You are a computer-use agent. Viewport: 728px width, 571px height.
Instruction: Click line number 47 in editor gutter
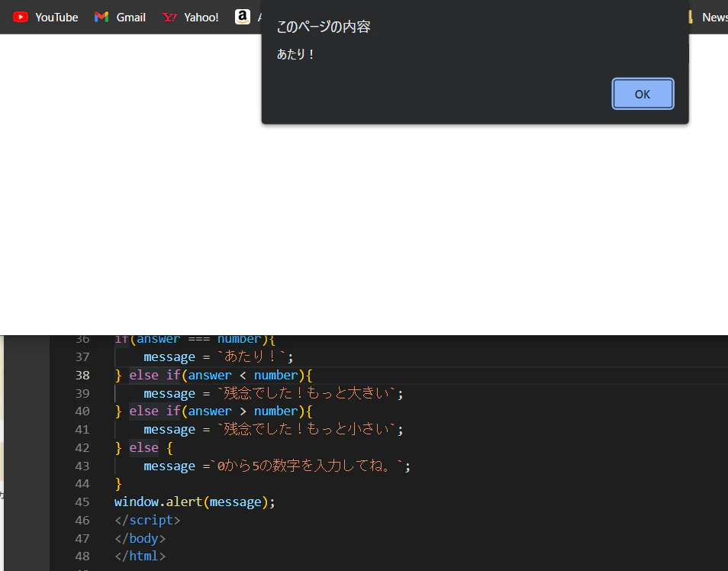pyautogui.click(x=82, y=538)
